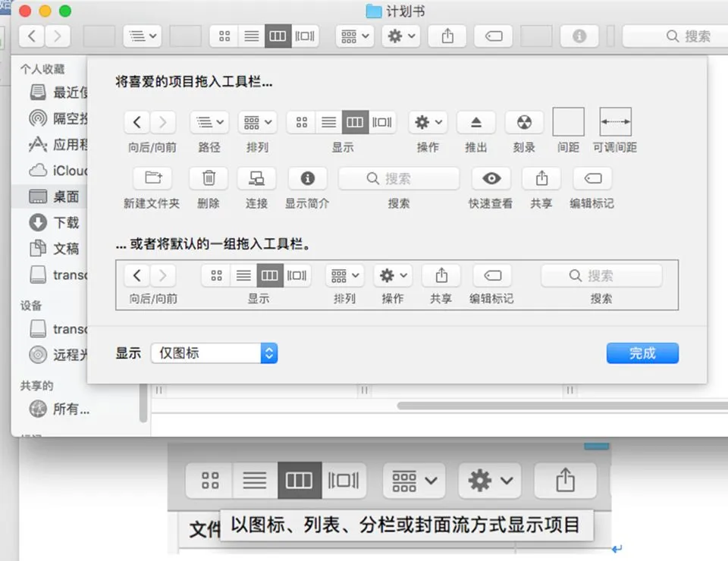
Task: Click the 刻录 (Burn) disc icon
Action: (524, 122)
